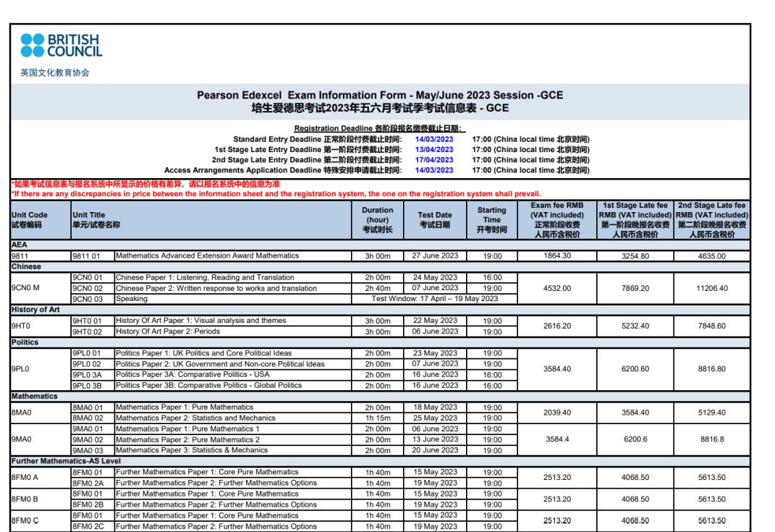
Task: Select the Standard Entry Deadline date 14/03/2023
Action: [x=434, y=140]
